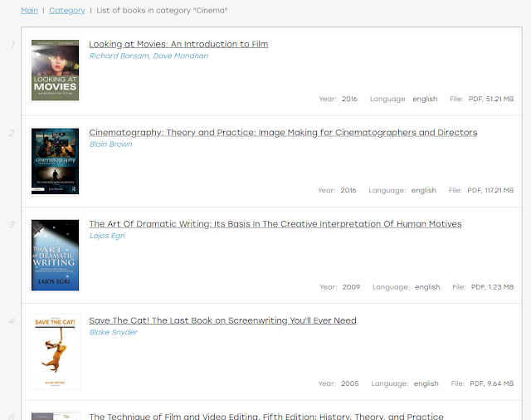Click file info 'PDF, 1.23 MB'
Viewport: 531px width, 420px height.
[492, 287]
